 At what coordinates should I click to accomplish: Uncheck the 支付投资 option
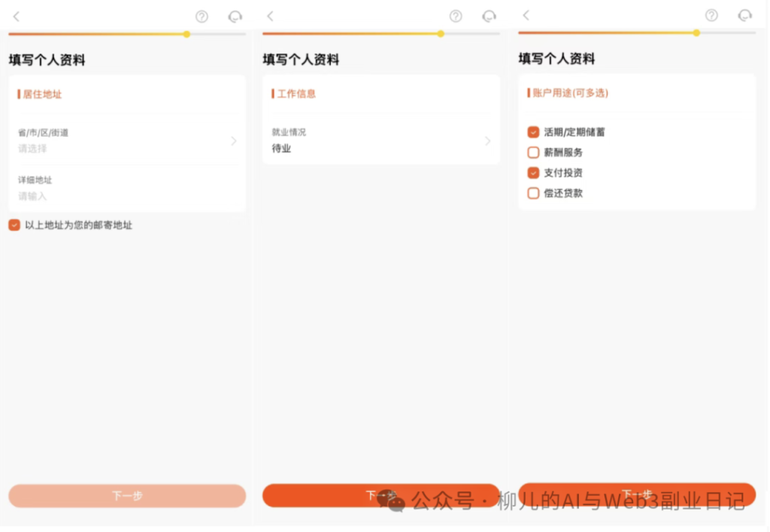[x=533, y=173]
